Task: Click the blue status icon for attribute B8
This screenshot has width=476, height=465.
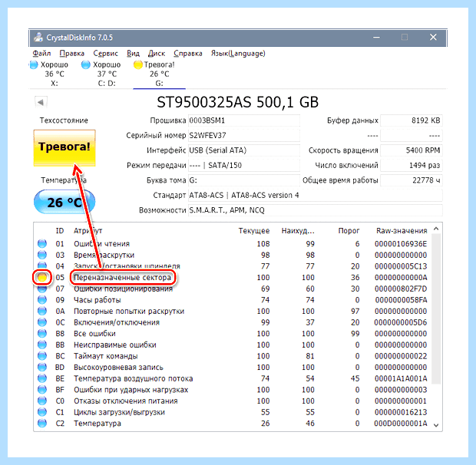Action: [x=42, y=333]
